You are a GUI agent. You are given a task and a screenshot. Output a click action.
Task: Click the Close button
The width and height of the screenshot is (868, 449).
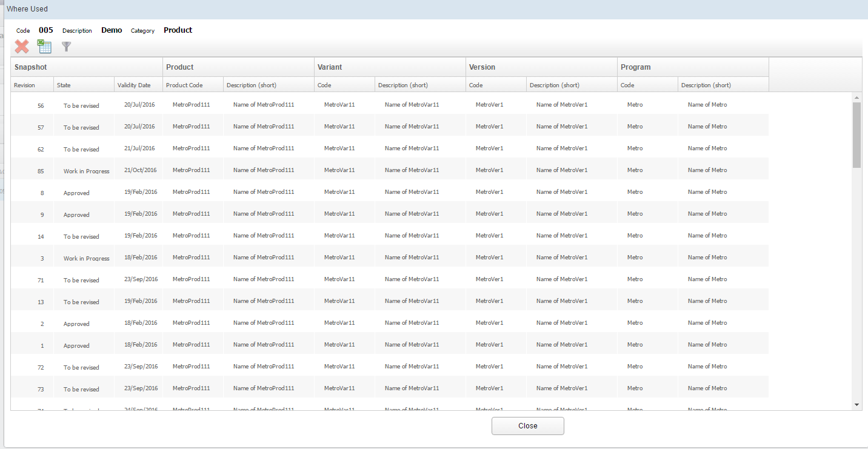coord(527,426)
